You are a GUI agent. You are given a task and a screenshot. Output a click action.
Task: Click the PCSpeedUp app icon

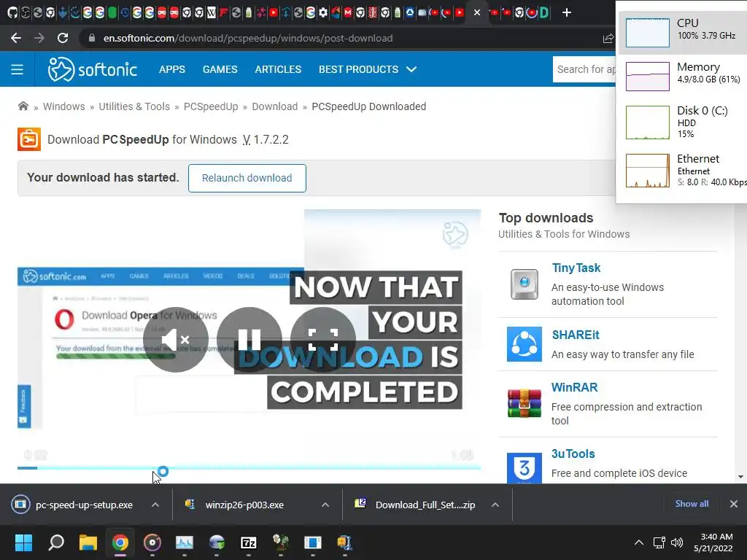coord(29,139)
